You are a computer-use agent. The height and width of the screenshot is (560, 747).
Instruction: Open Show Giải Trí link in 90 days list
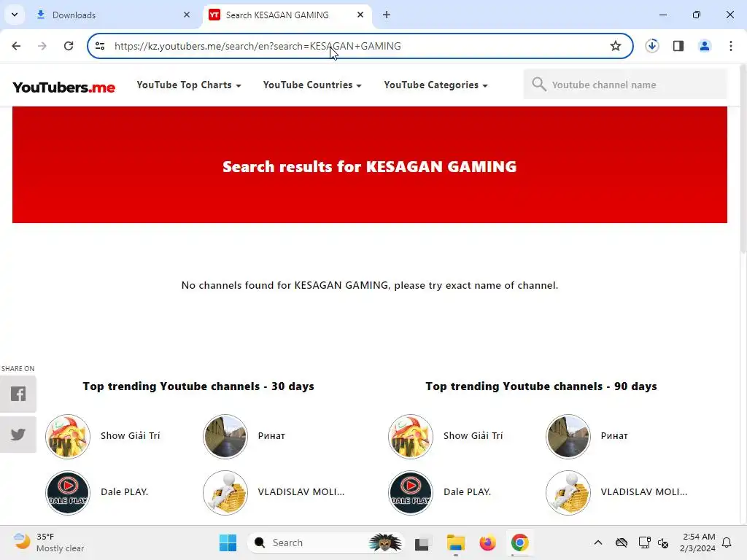click(473, 436)
